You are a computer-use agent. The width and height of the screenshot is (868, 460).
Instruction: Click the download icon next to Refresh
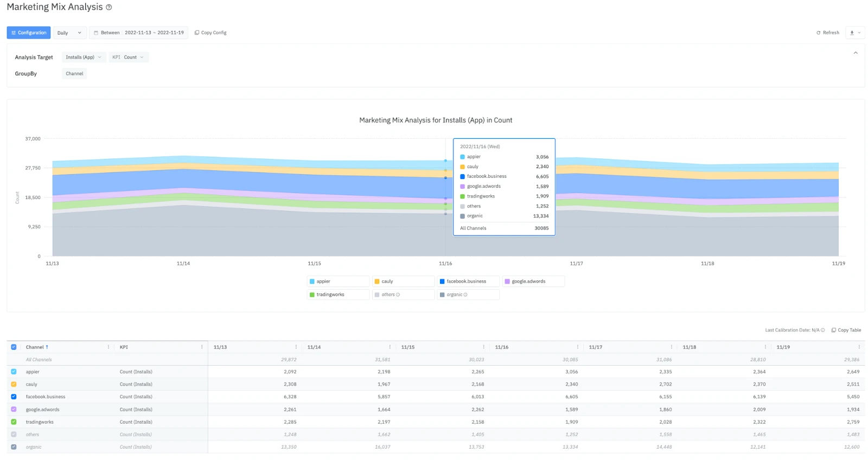852,33
